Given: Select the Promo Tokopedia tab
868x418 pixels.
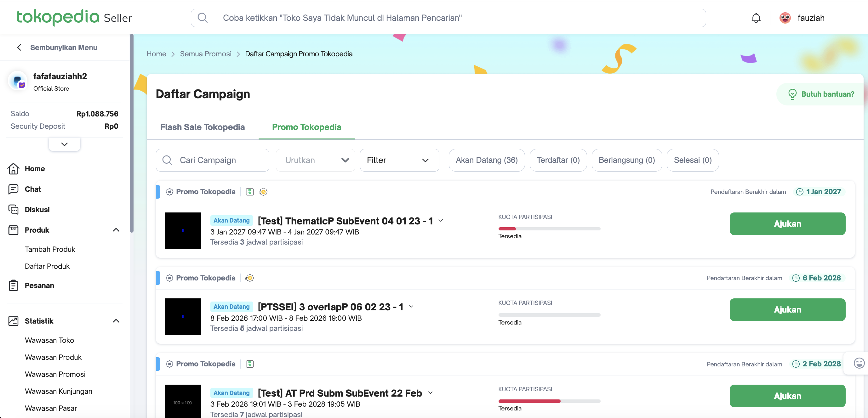Looking at the screenshot, I should click(306, 127).
